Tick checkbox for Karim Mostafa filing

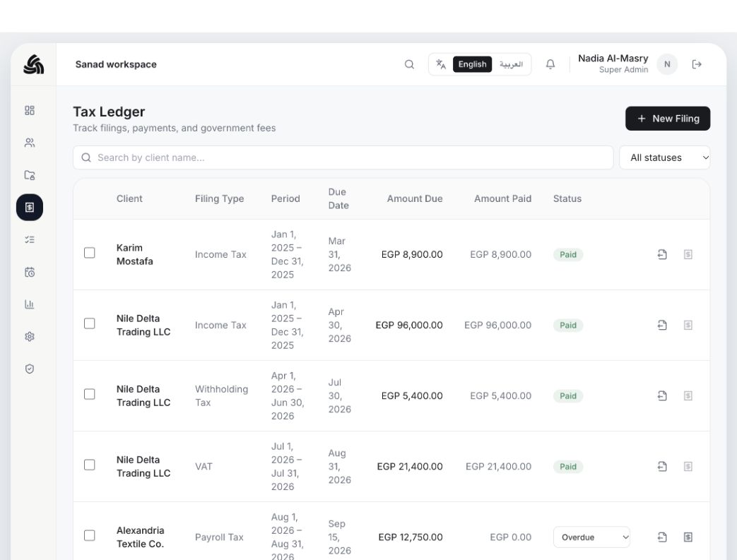89,253
